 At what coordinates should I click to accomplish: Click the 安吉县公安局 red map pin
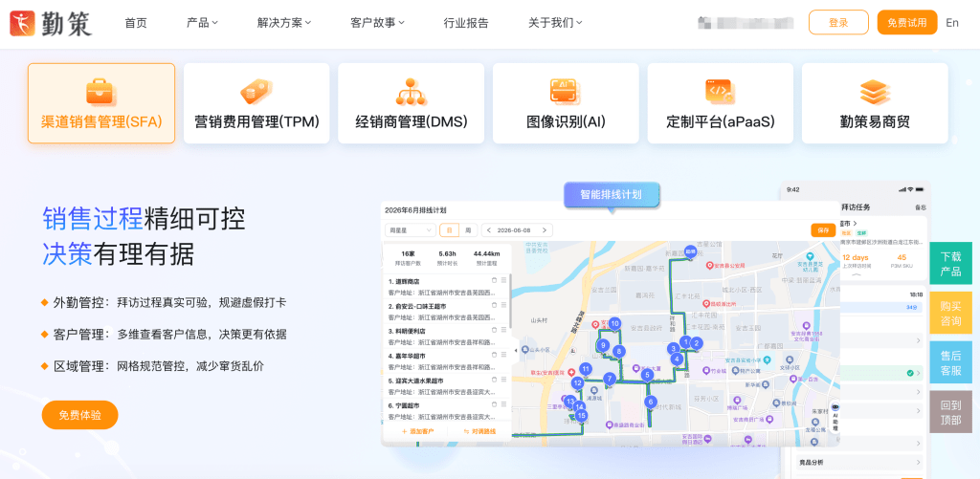click(709, 266)
